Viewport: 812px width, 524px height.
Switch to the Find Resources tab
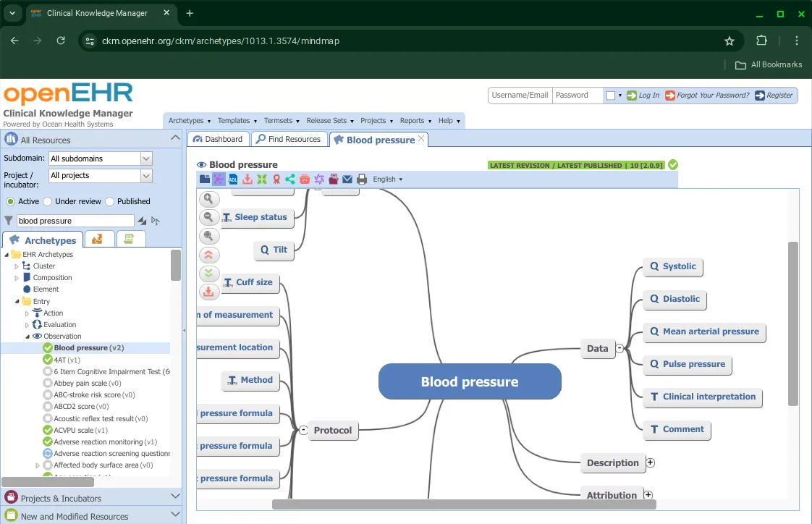[x=289, y=139]
